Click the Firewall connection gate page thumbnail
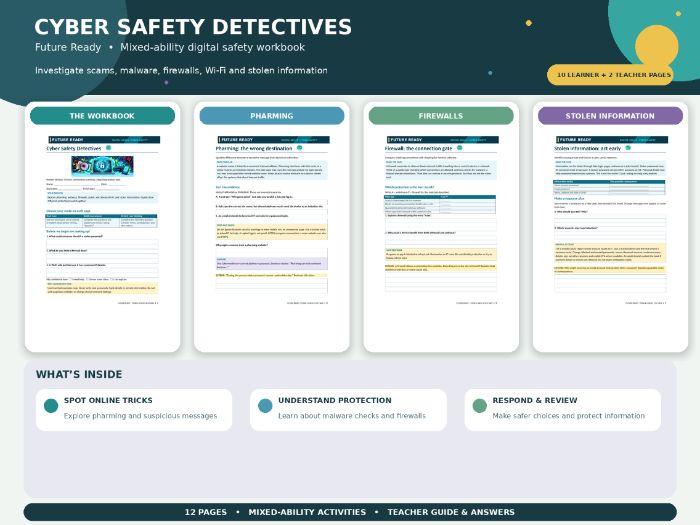The image size is (700, 525). click(441, 221)
